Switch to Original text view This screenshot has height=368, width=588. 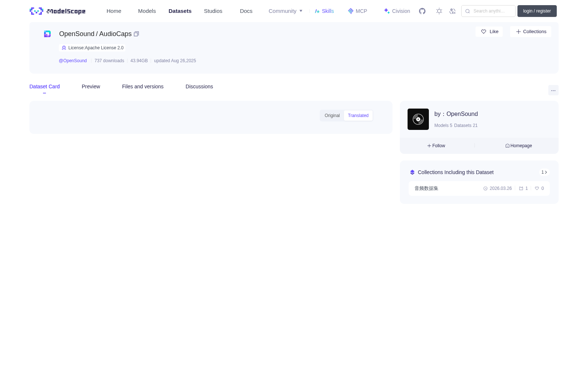[332, 116]
